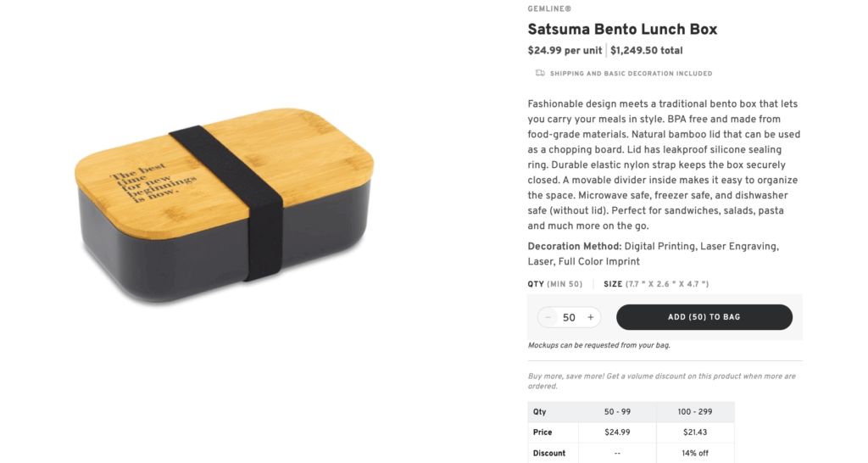Open the Gemline brand link
Image resolution: width=868 pixels, height=463 pixels.
[548, 8]
